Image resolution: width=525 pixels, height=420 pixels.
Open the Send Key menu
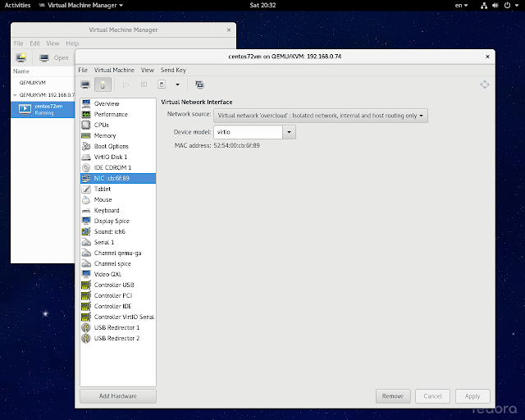[173, 70]
